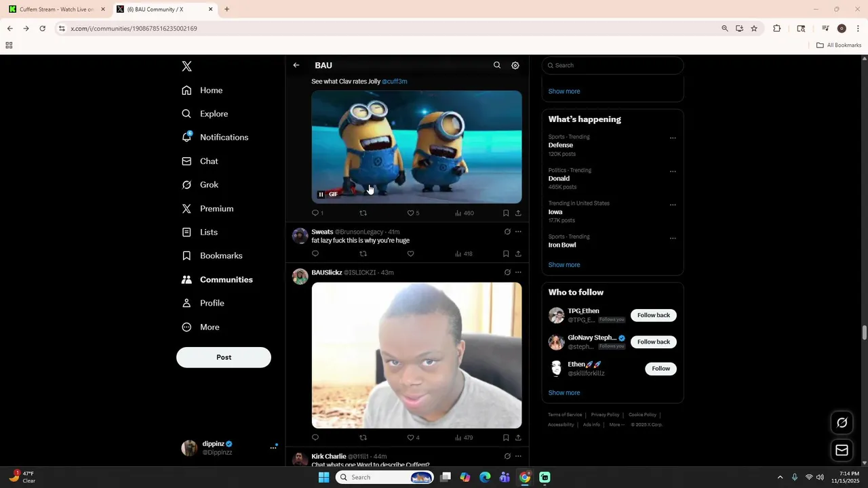Viewport: 868px width, 488px height.
Task: Open Explore from the sidebar
Action: click(205, 114)
